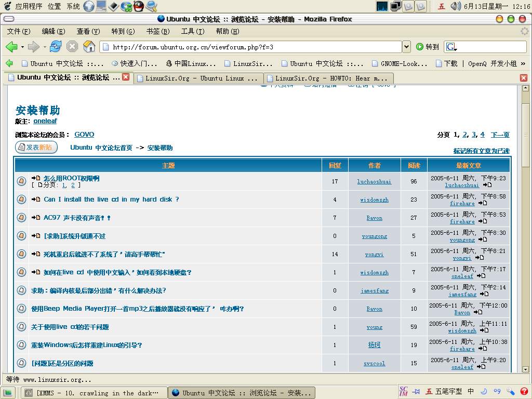
Task: Click the close-tab button at right of tab bar
Action: 524,78
